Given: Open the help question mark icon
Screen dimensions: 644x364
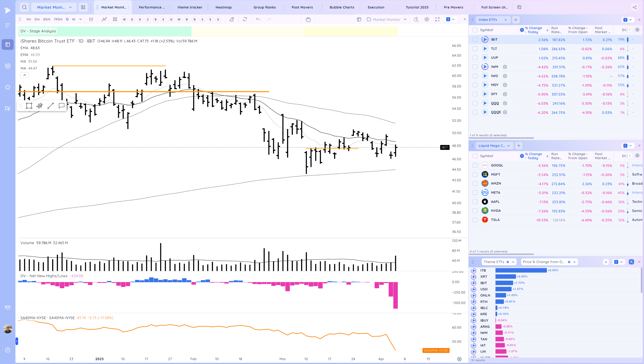Looking at the screenshot, I should click(x=8, y=350).
